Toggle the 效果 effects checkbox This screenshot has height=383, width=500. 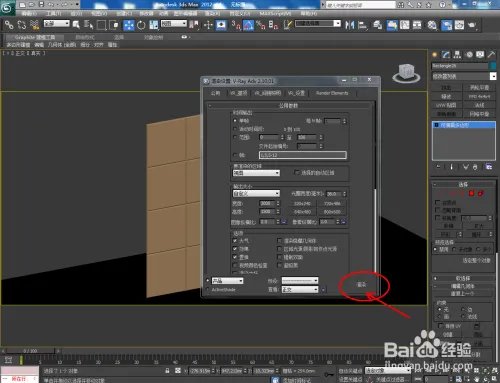click(x=235, y=249)
